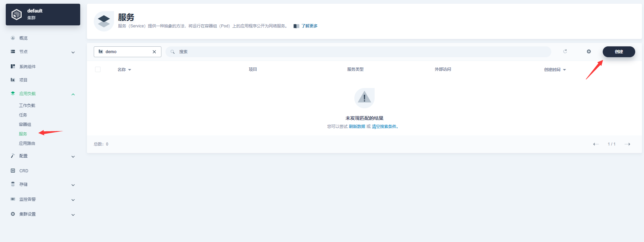The image size is (644, 242).
Task: Click the 清空搜索条件 link
Action: pyautogui.click(x=384, y=127)
